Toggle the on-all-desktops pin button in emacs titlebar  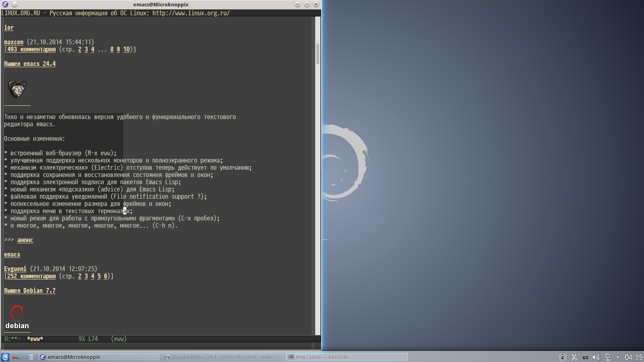(14, 4)
